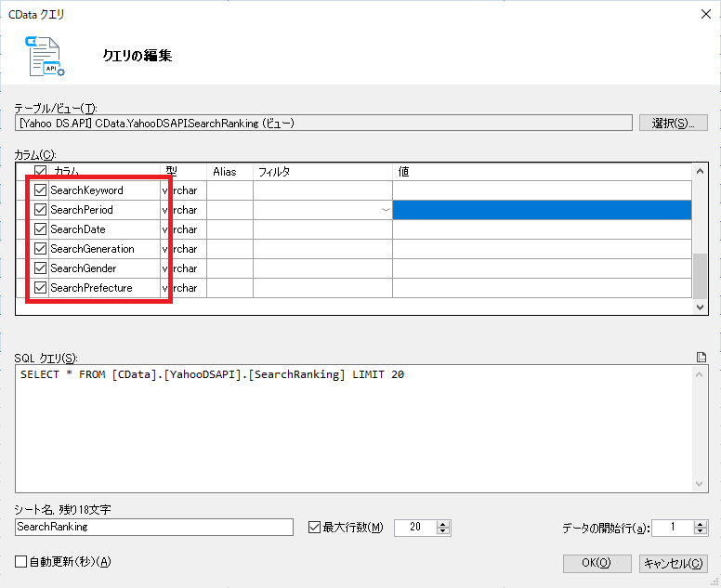Click the Alias column header
Viewport: 721px width, 588px height.
point(229,172)
